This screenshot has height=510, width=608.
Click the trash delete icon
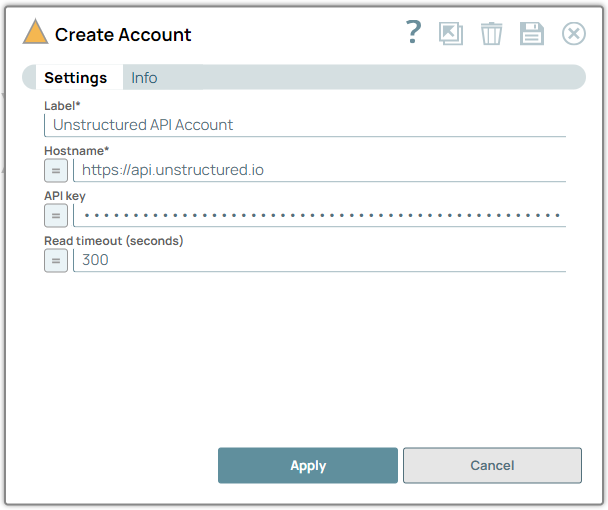tap(491, 34)
